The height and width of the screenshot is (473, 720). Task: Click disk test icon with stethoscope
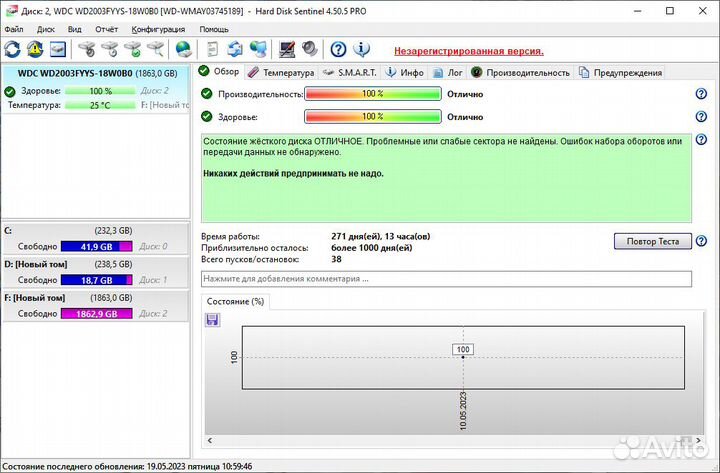pos(86,49)
